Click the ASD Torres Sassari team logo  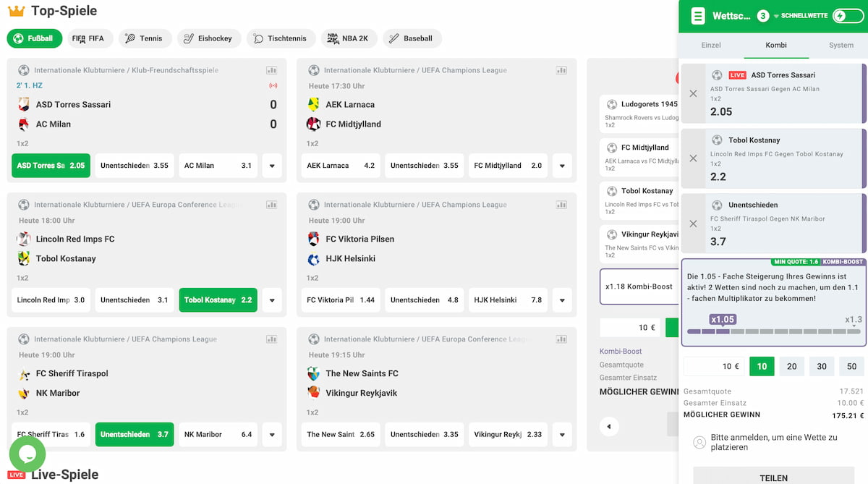24,104
